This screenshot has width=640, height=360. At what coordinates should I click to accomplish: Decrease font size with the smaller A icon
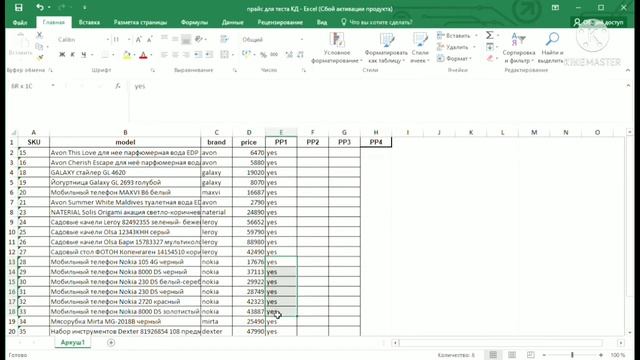[x=149, y=40]
